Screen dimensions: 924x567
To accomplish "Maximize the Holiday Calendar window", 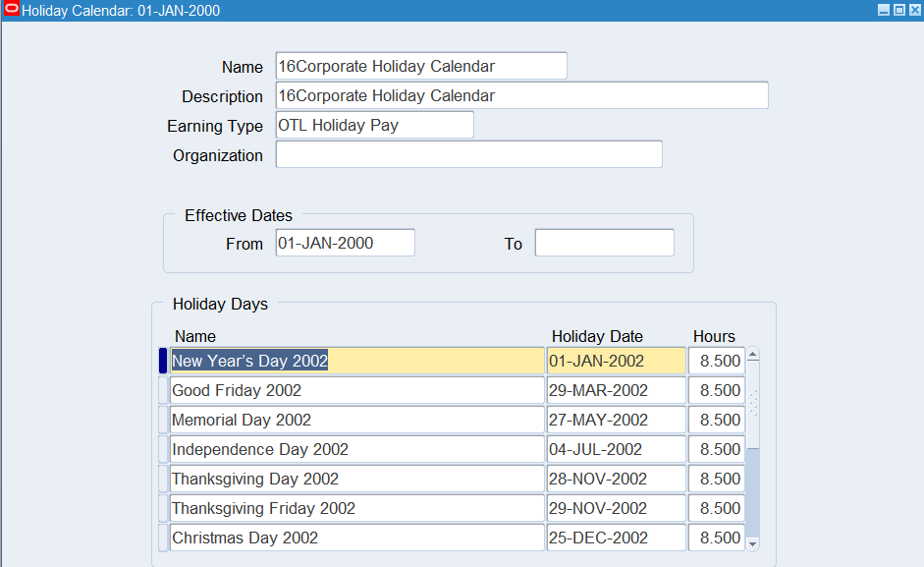I will click(x=897, y=10).
